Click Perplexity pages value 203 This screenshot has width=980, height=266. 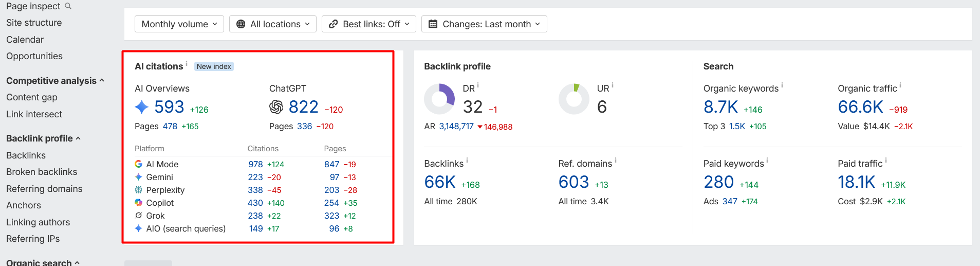pos(332,190)
